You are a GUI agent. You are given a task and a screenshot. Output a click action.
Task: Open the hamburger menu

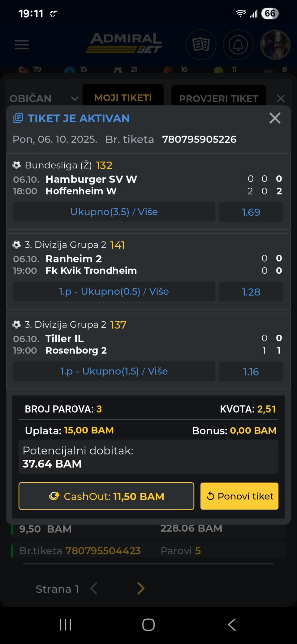pos(22,45)
